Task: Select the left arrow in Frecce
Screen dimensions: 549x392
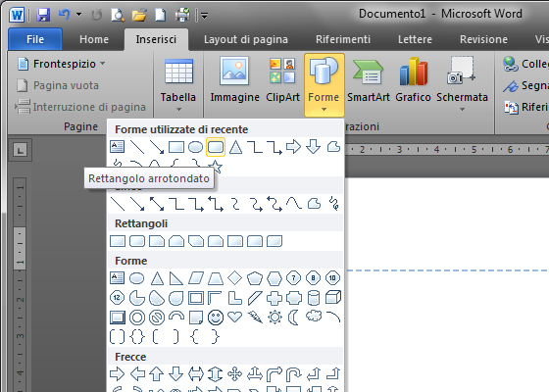Action: [137, 374]
